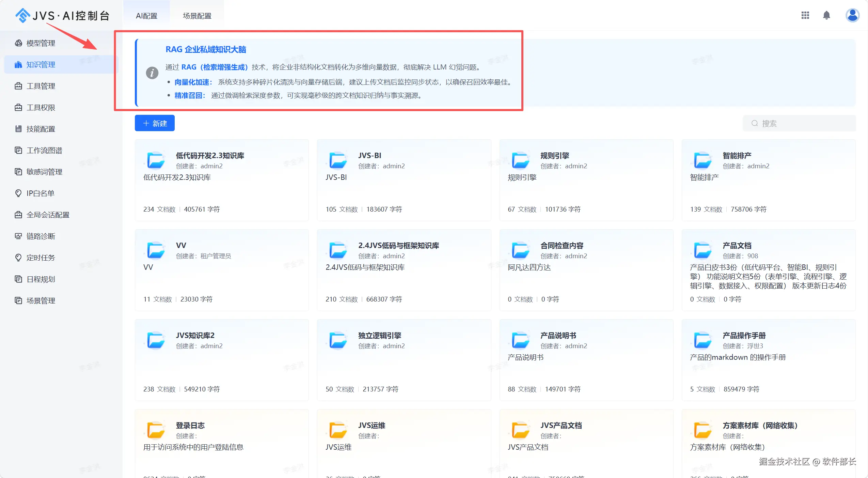Click '用于访问系统中的用户登陆信息' description
Viewport: 868px width, 478px height.
click(193, 447)
